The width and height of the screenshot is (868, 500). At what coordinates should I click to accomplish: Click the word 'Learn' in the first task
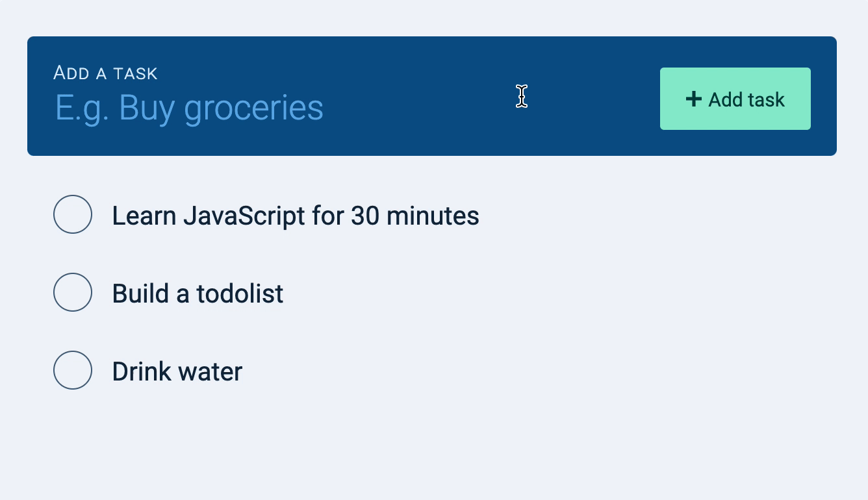coord(144,216)
